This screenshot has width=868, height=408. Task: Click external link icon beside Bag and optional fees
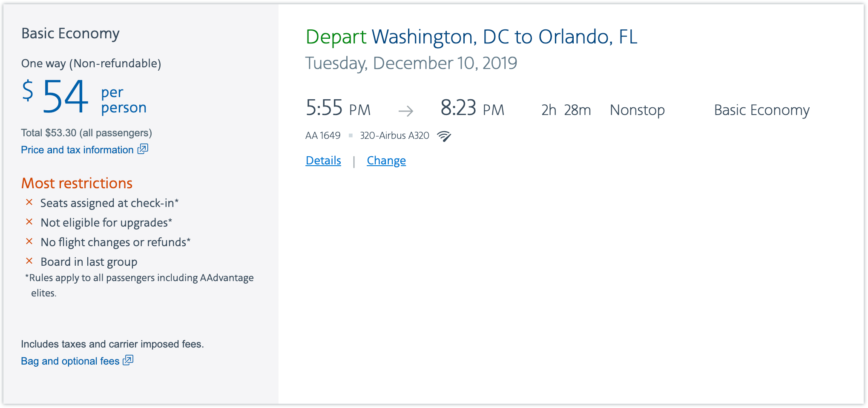128,360
